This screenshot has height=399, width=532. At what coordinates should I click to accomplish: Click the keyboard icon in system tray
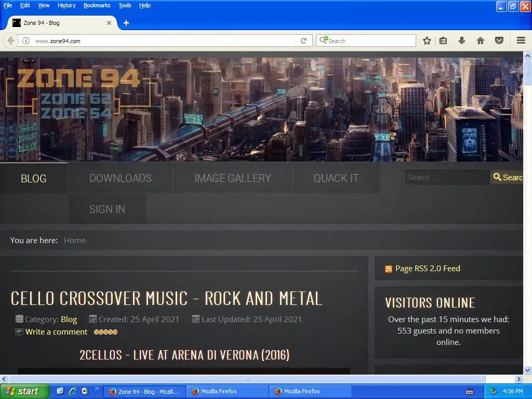[470, 392]
